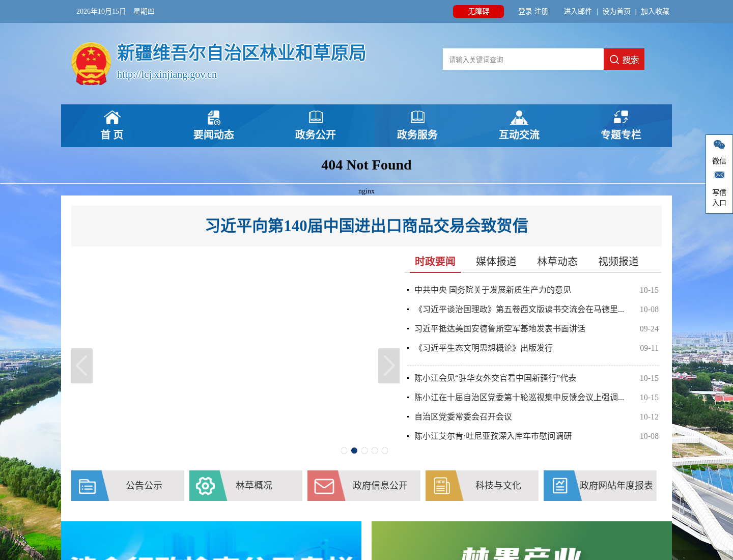Click the site URL http://lcj.xinjiang.gov.cn
This screenshot has height=560, width=733.
coord(167,74)
